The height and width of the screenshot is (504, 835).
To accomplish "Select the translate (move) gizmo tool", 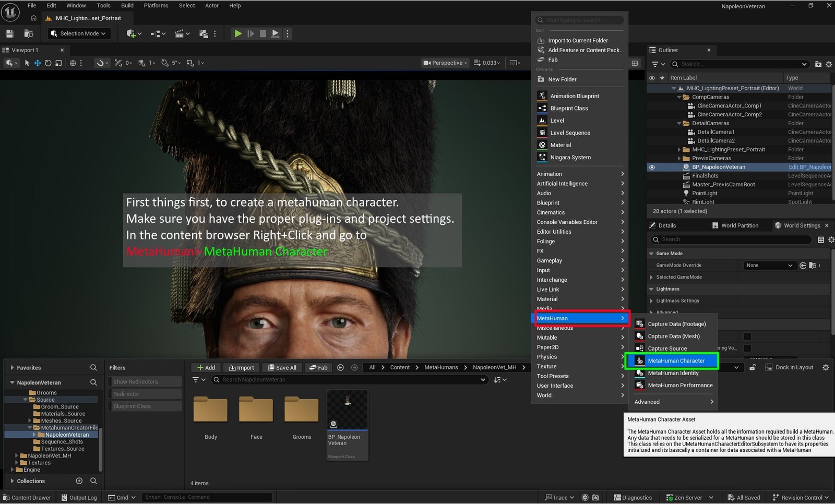I will pyautogui.click(x=38, y=63).
